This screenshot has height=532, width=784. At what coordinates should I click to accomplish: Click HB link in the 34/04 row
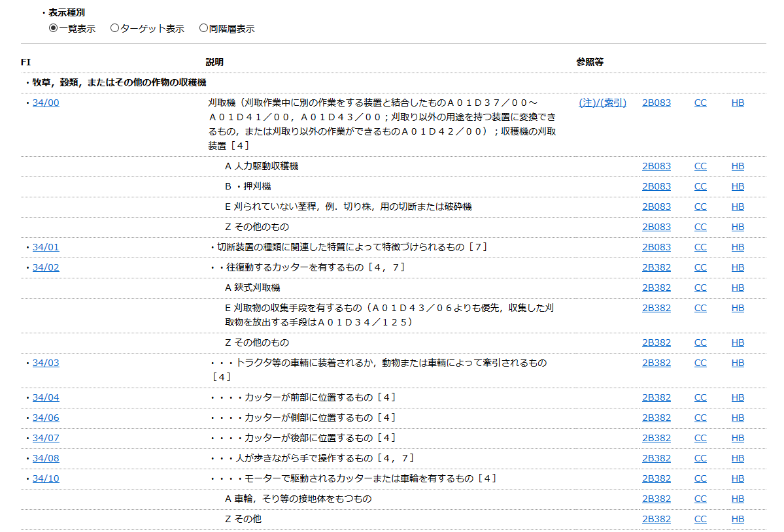tap(738, 397)
